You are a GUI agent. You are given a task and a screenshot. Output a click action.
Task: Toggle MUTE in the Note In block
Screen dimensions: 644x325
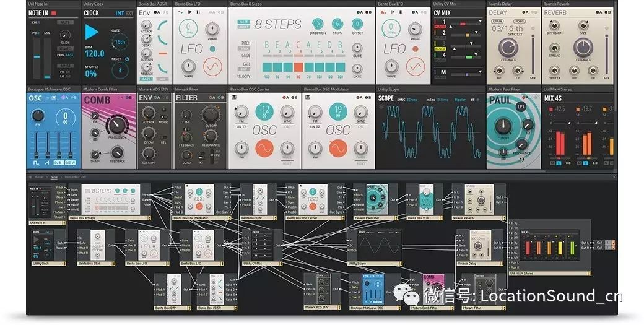point(64,22)
